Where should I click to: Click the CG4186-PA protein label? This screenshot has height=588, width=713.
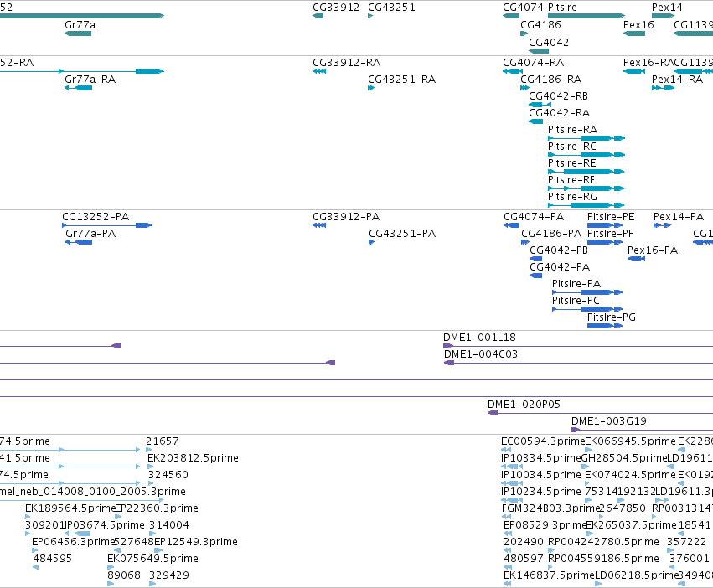tap(551, 234)
